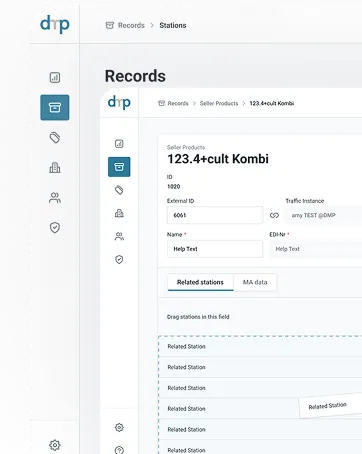
Task: Open the dashboard chart icon in outer sidebar
Action: pyautogui.click(x=55, y=78)
